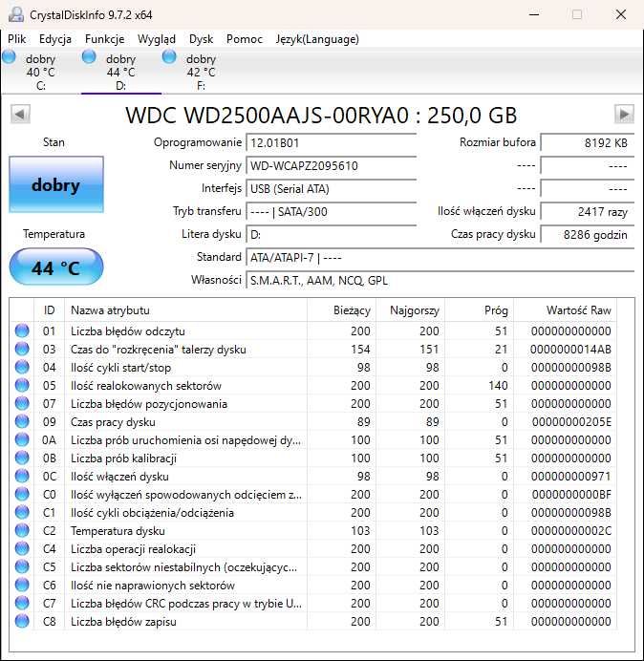Click the Litera dysku field D:
644x661 pixels.
[x=332, y=234]
